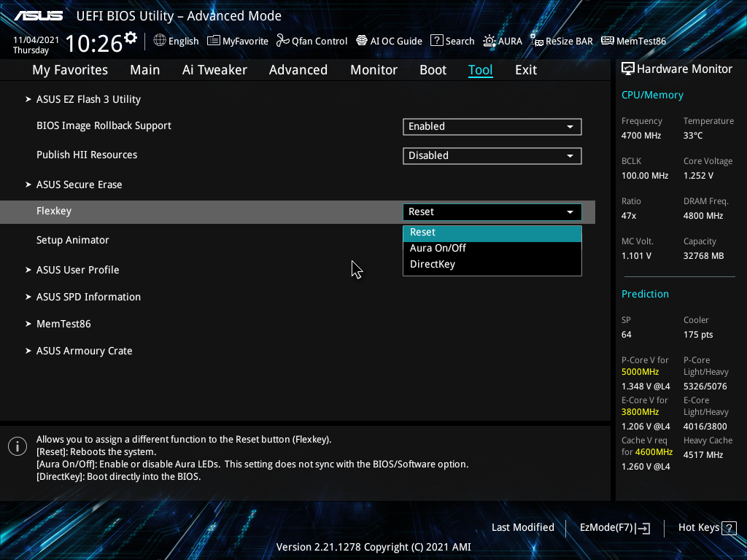Select the Flexkey row label
This screenshot has width=747, height=560.
click(54, 211)
